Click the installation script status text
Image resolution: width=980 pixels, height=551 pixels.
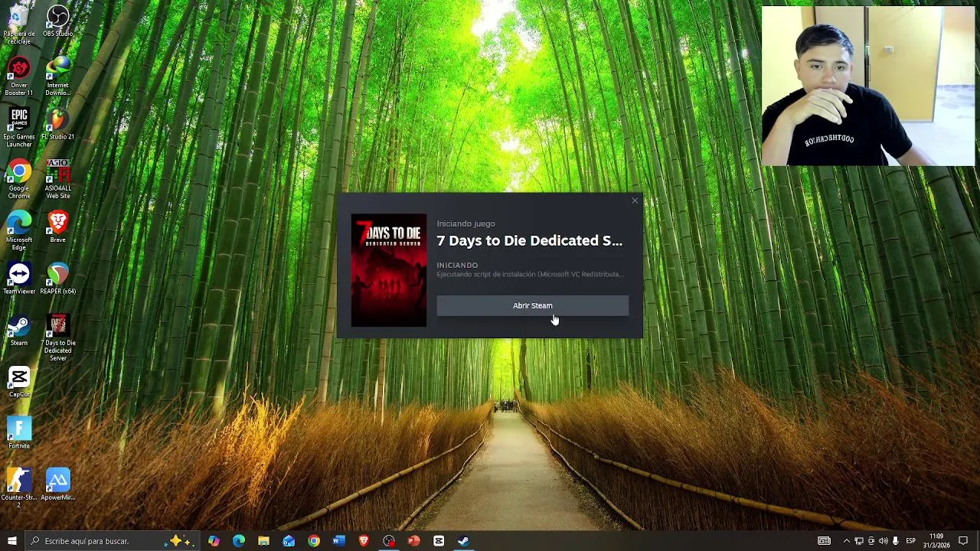(530, 274)
